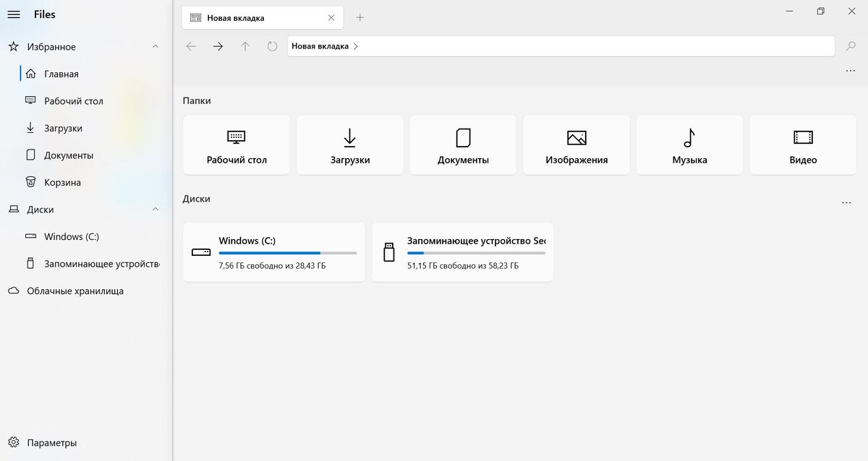This screenshot has height=461, width=868.
Task: Click the address bar path field
Action: coord(561,46)
